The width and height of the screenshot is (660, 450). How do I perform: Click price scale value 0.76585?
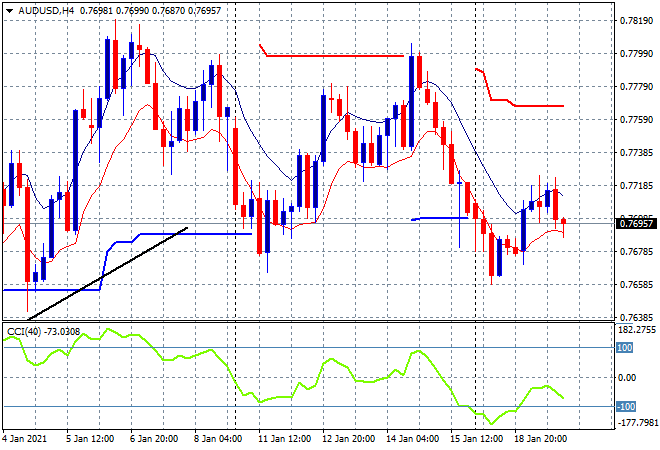(x=636, y=285)
